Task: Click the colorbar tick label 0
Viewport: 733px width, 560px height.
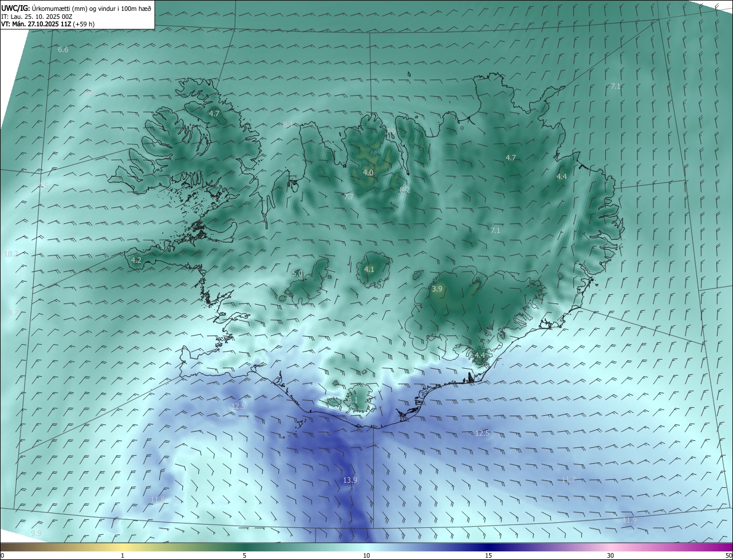Action: [2, 555]
